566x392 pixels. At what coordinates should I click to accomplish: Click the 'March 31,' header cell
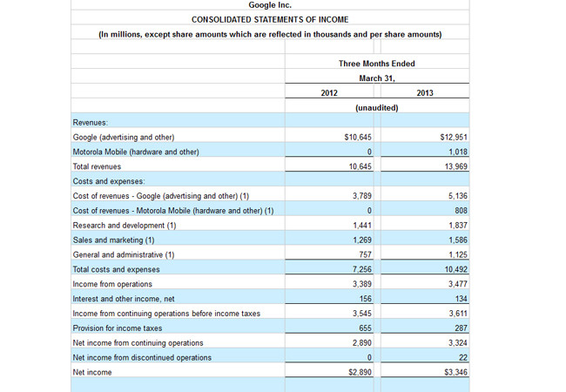pyautogui.click(x=377, y=78)
